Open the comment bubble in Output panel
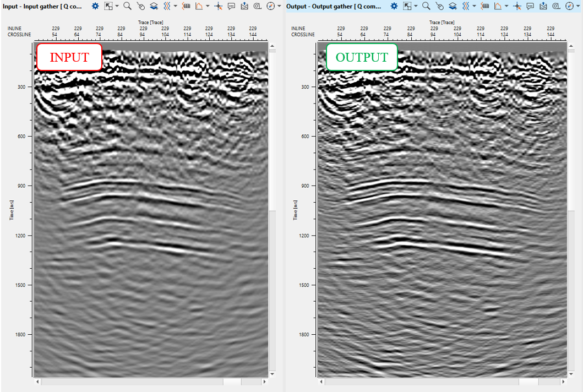The height and width of the screenshot is (392, 583). tap(530, 6)
